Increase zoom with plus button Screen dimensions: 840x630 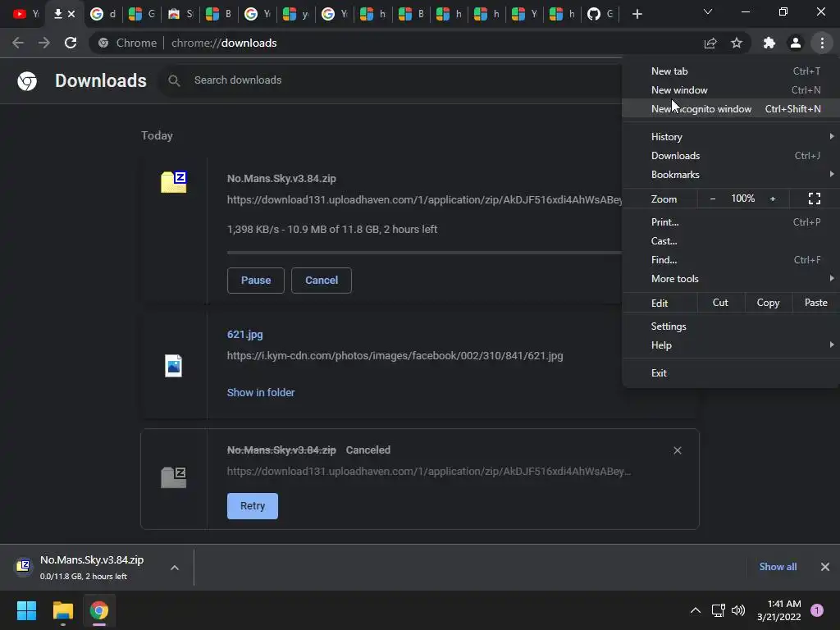coord(773,199)
